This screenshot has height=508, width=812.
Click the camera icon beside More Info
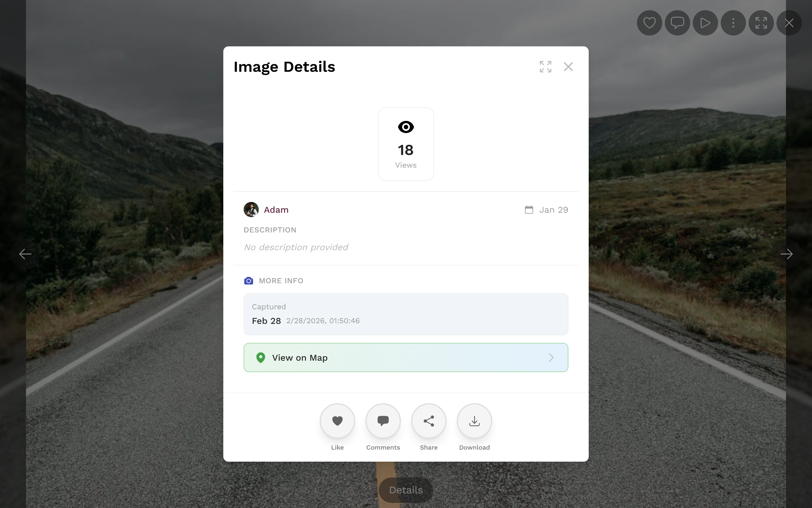pos(248,281)
